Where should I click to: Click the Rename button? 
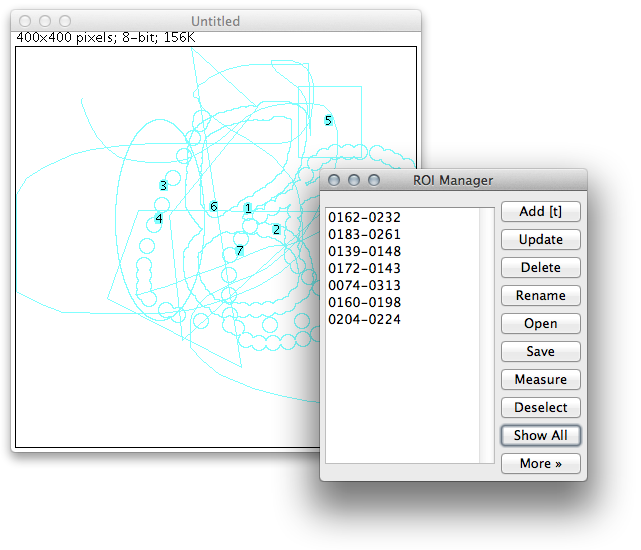tap(540, 295)
